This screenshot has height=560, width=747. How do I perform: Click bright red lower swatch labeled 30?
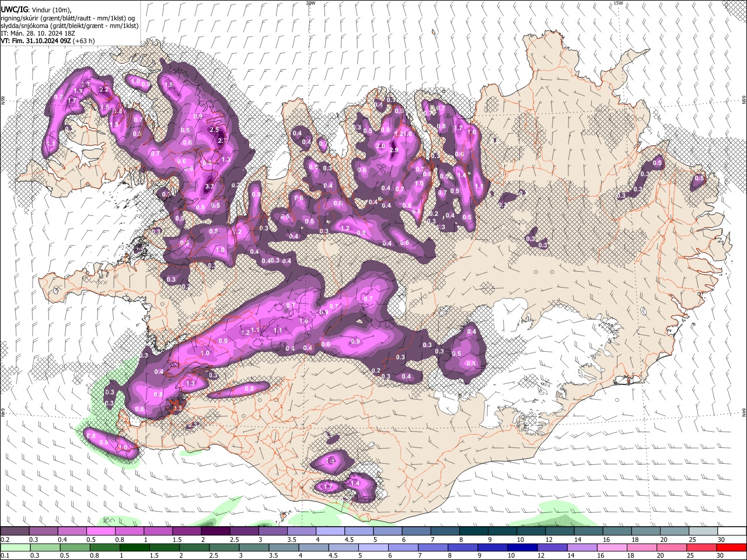[x=731, y=547]
